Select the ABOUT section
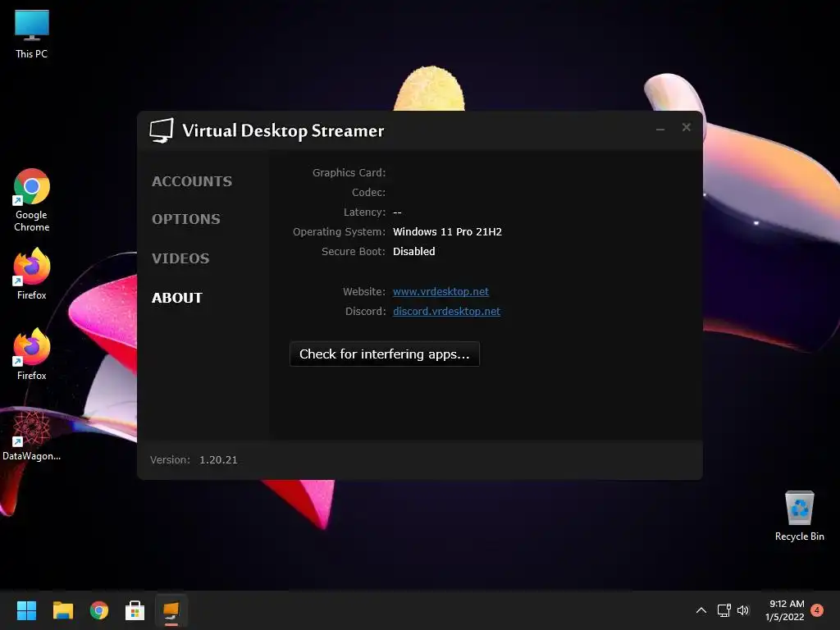Viewport: 840px width, 630px height. (x=177, y=298)
